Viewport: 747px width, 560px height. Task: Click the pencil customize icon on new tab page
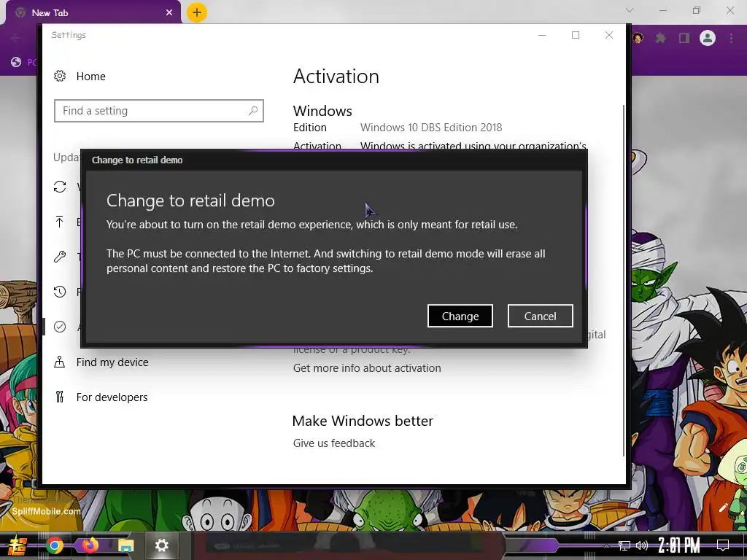(723, 507)
